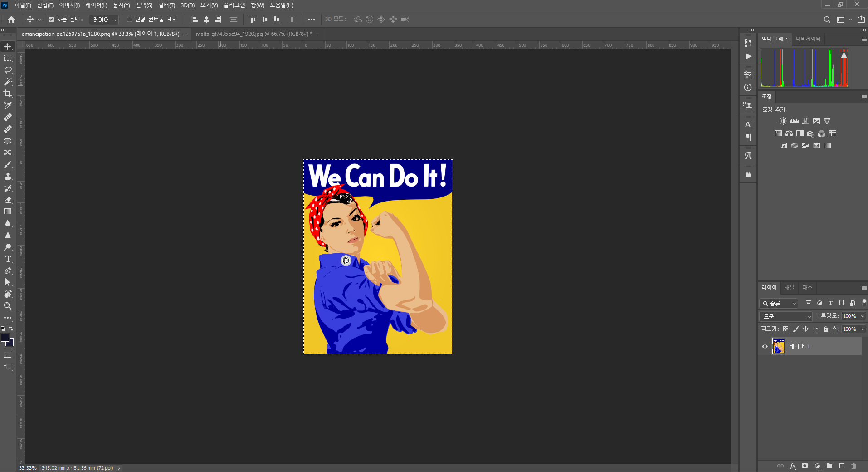Image resolution: width=868 pixels, height=472 pixels.
Task: Select the Gradient tool
Action: [x=8, y=211]
